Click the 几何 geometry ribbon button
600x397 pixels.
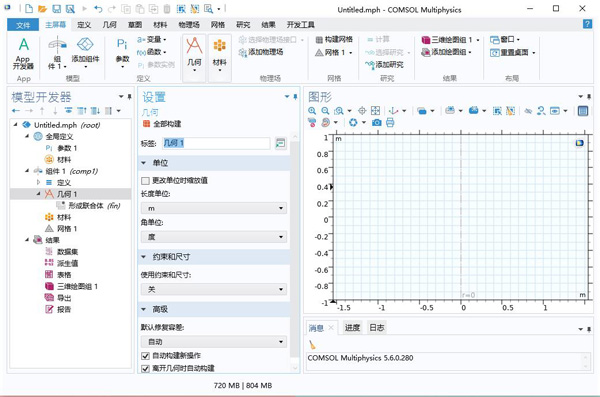point(194,54)
